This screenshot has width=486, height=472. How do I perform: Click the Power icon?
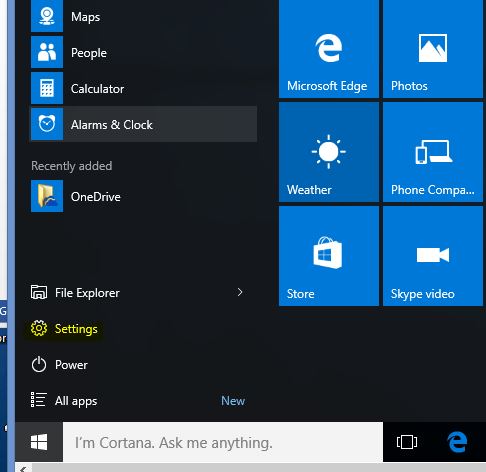click(x=39, y=364)
